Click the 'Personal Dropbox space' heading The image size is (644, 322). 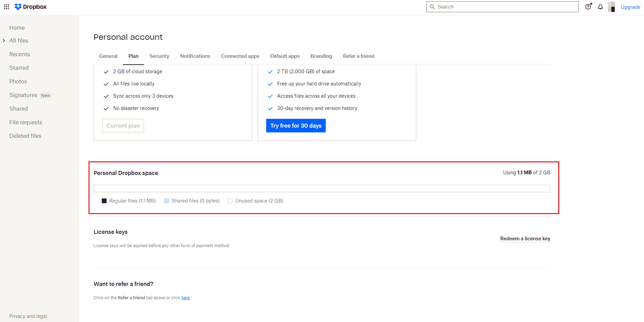coord(126,173)
